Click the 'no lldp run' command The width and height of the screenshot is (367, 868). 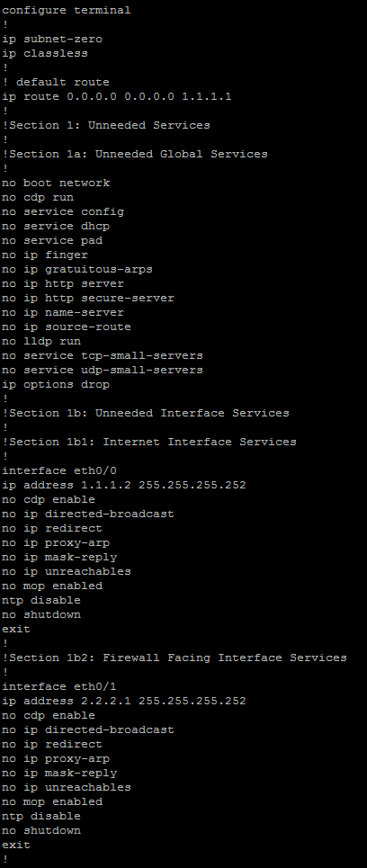(41, 341)
